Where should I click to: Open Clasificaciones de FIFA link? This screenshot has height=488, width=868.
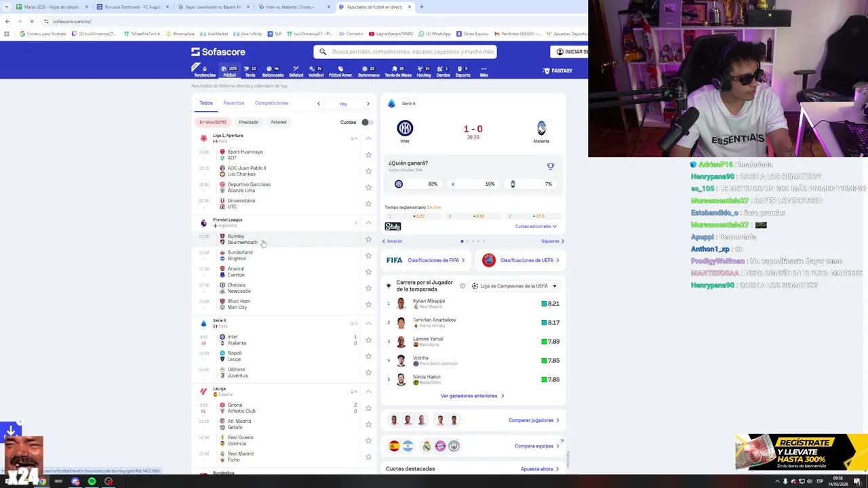[425, 260]
